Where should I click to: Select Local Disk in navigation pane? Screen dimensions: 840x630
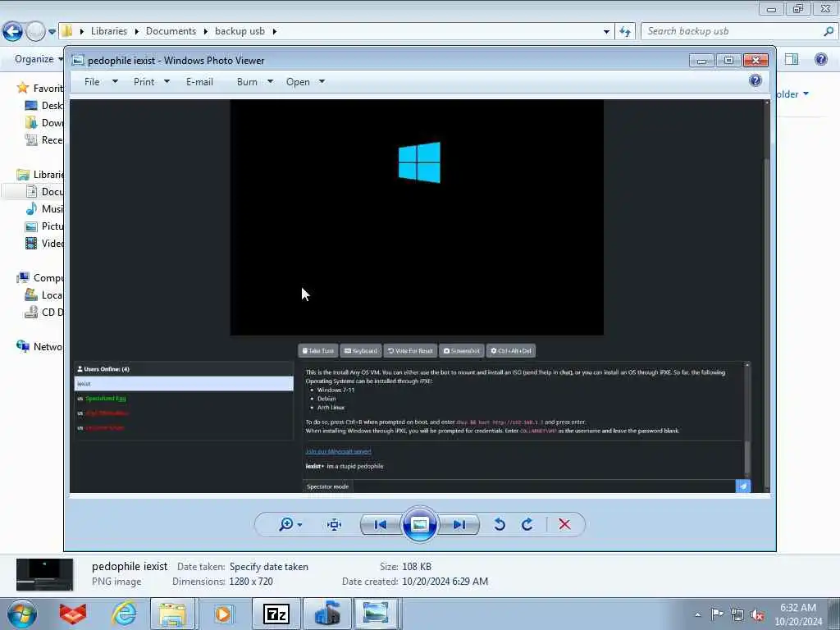(x=44, y=295)
